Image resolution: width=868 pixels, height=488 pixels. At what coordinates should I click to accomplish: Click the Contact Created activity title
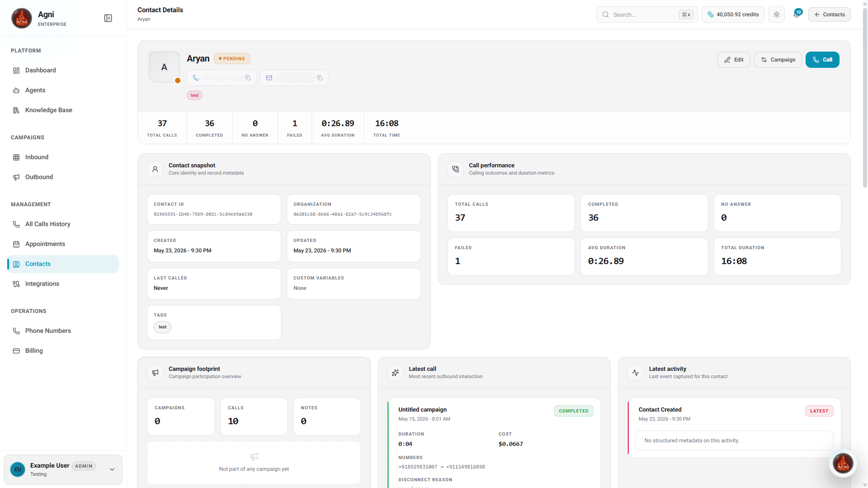pos(660,410)
